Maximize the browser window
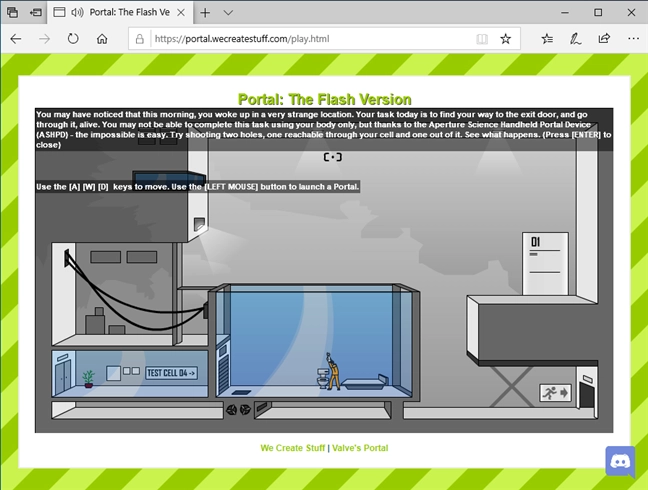648x490 pixels. click(x=598, y=13)
